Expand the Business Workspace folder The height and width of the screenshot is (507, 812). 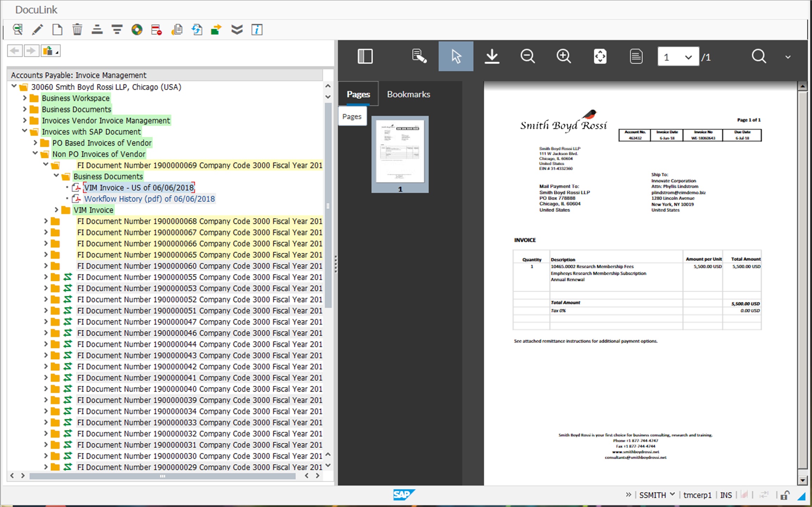point(25,98)
